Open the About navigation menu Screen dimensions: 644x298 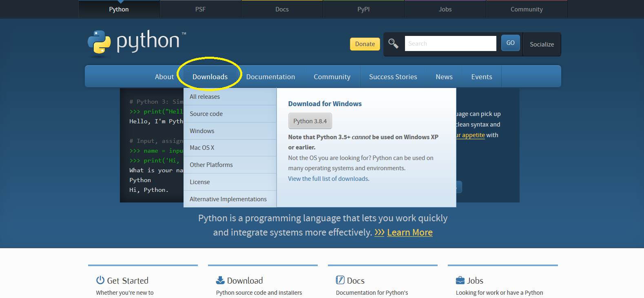(x=164, y=77)
